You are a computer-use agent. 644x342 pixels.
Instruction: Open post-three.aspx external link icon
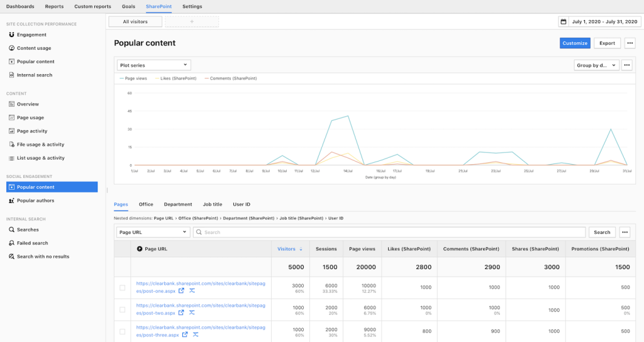click(185, 334)
